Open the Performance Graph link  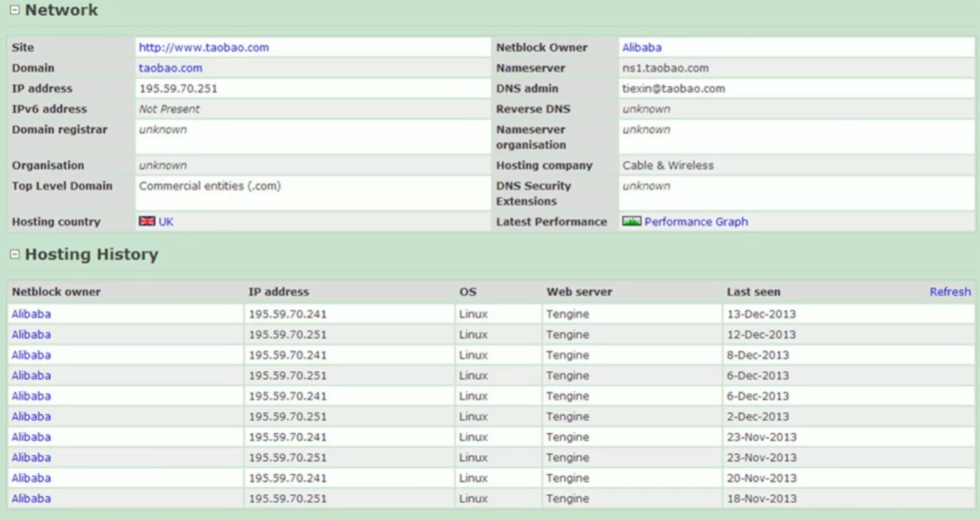[696, 222]
